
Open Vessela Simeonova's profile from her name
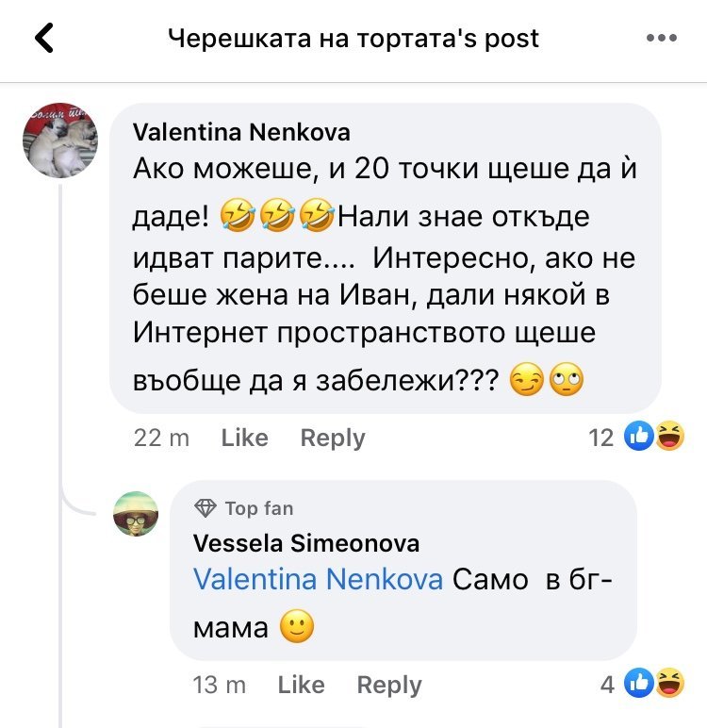[x=306, y=543]
